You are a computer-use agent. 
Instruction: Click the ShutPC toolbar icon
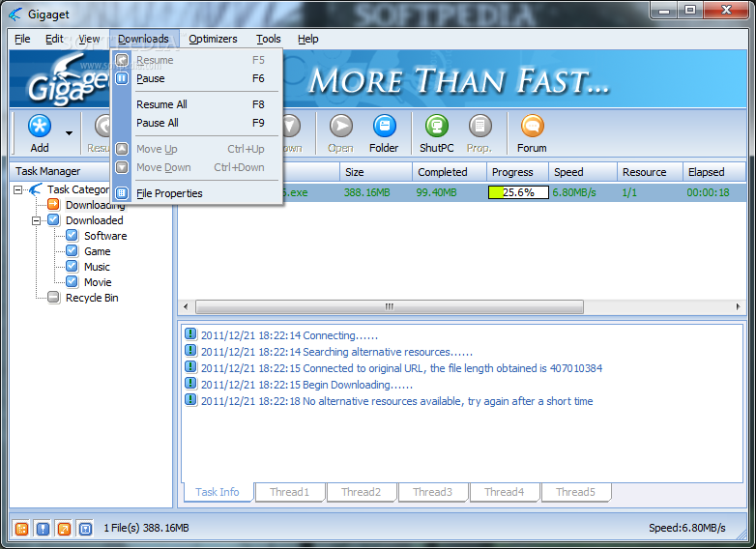click(436, 127)
